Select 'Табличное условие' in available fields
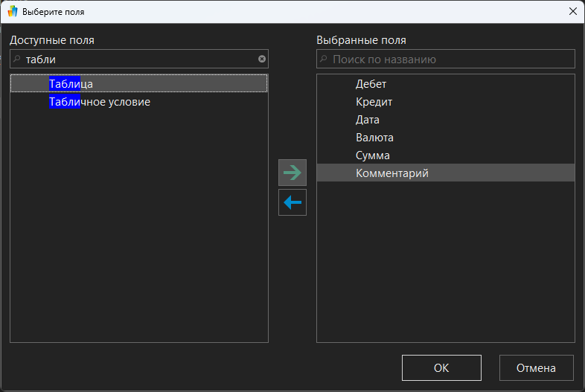 tap(100, 102)
